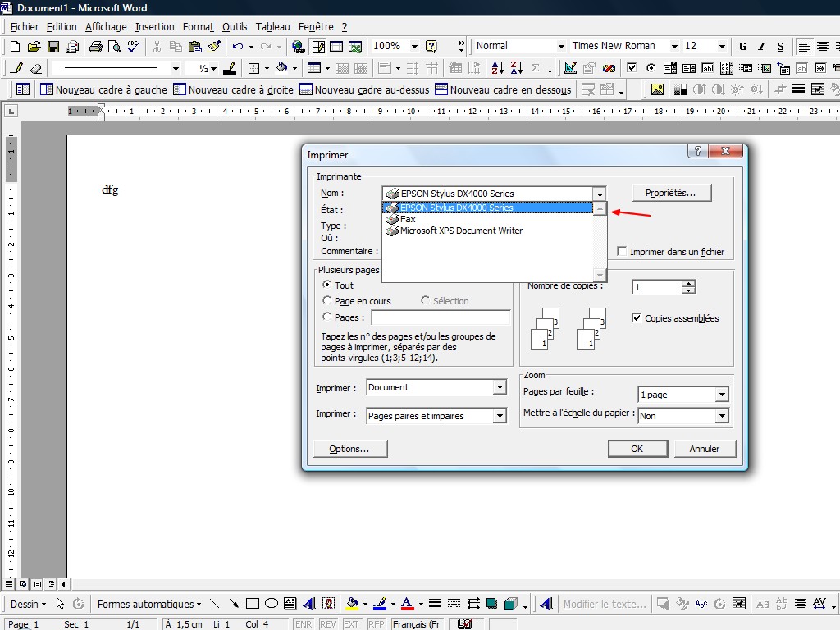The height and width of the screenshot is (630, 840).
Task: Enable Imprimer dans un fichier checkbox
Action: 622,251
